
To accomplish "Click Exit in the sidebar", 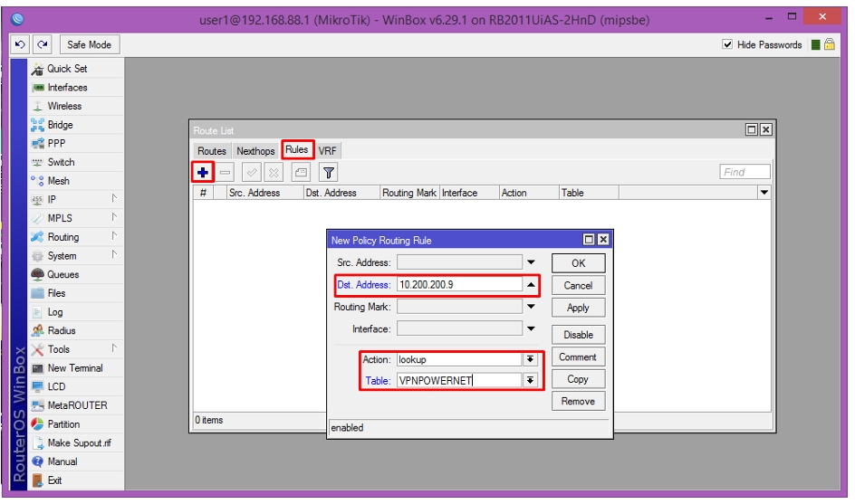I will [54, 480].
